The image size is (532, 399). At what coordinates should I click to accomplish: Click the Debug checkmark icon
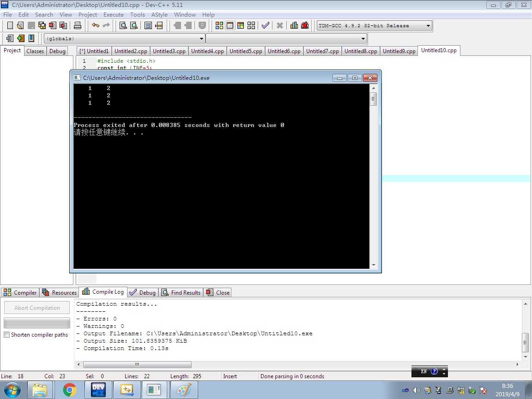(266, 25)
